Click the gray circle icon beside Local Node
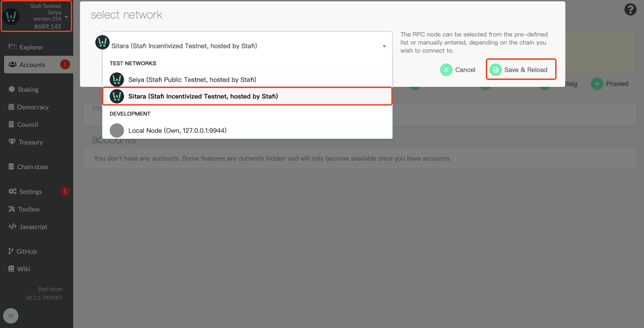Image resolution: width=644 pixels, height=328 pixels. coord(117,131)
